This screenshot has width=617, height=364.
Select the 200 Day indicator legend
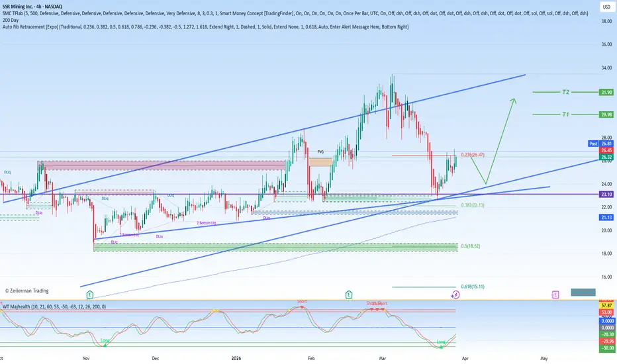pos(11,20)
